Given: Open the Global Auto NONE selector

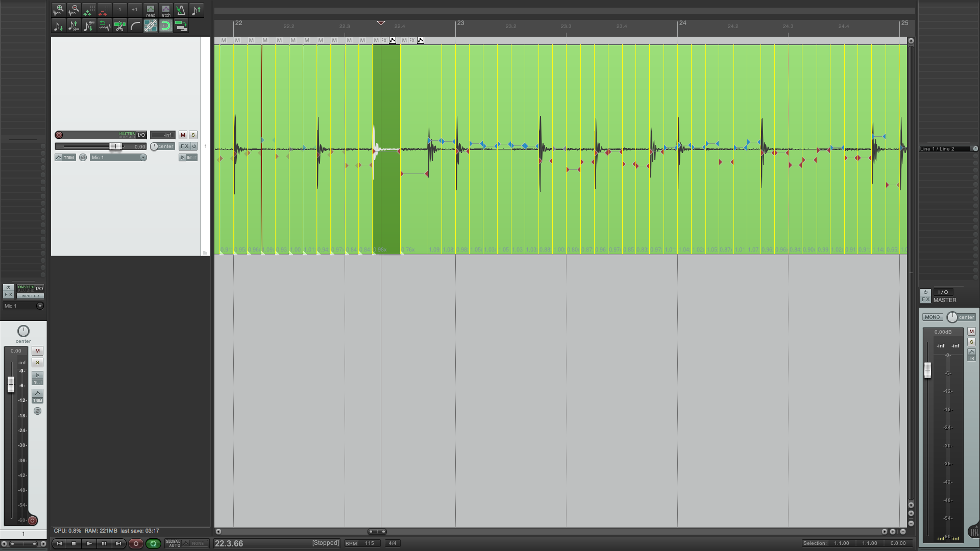Looking at the screenshot, I should [197, 543].
